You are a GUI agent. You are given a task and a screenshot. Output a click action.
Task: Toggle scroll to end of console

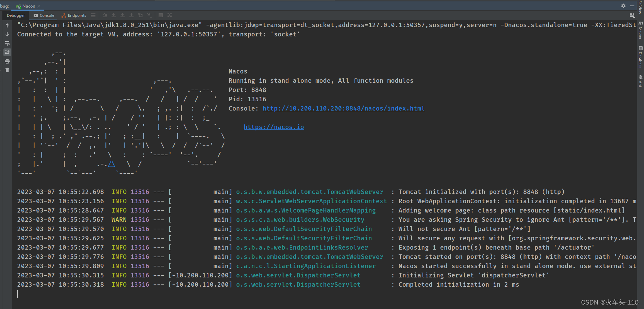(7, 52)
